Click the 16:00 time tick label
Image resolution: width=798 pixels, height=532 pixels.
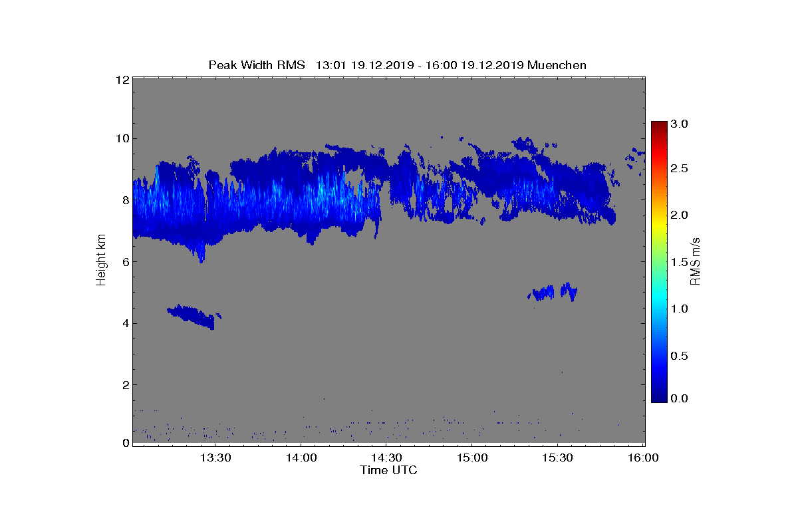[x=643, y=458]
